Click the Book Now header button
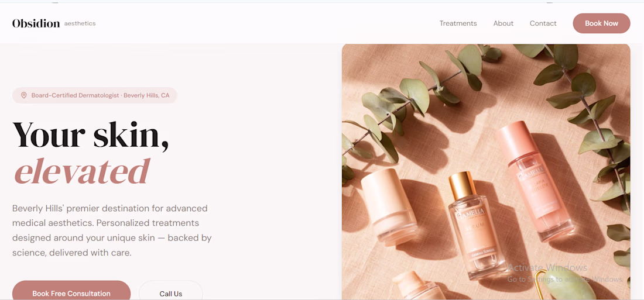The height and width of the screenshot is (300, 644). point(601,23)
